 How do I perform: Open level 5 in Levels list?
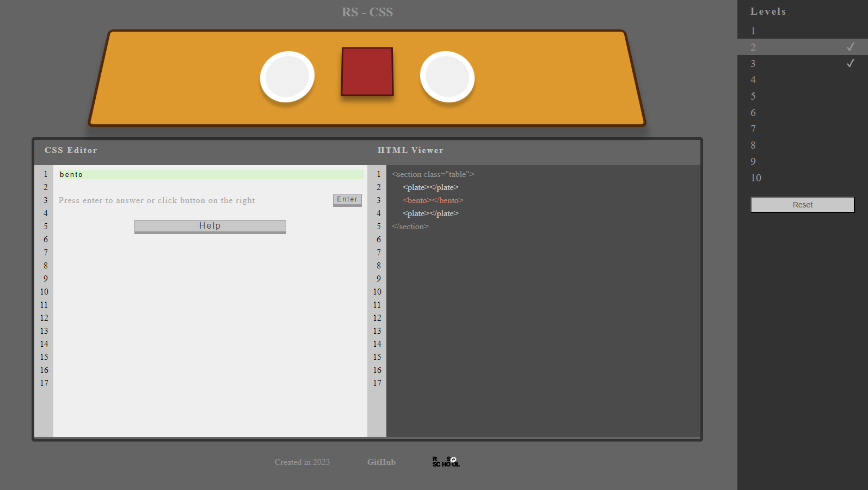[803, 96]
